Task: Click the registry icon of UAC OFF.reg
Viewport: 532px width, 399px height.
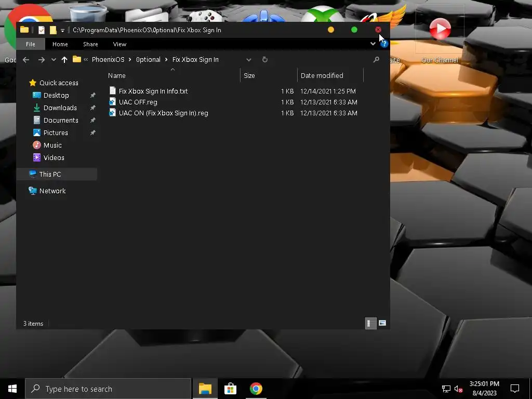Action: [113, 101]
